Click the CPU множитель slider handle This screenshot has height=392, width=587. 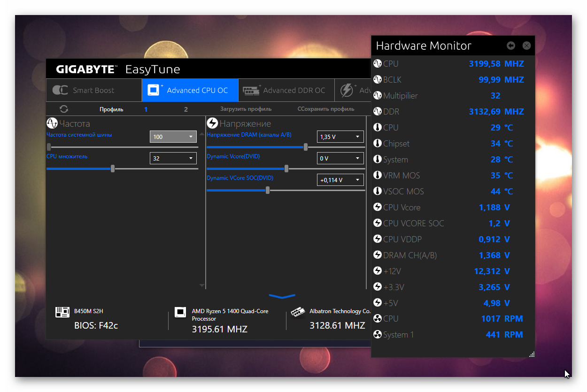[x=113, y=169]
